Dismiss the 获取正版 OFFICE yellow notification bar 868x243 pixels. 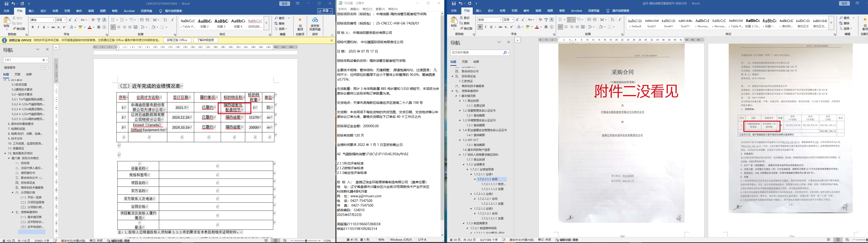331,40
